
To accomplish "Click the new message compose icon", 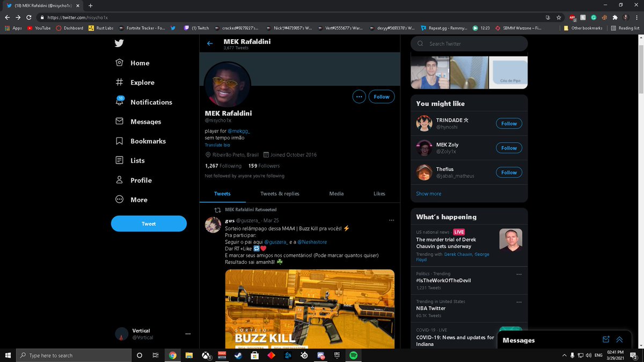I will tap(606, 339).
